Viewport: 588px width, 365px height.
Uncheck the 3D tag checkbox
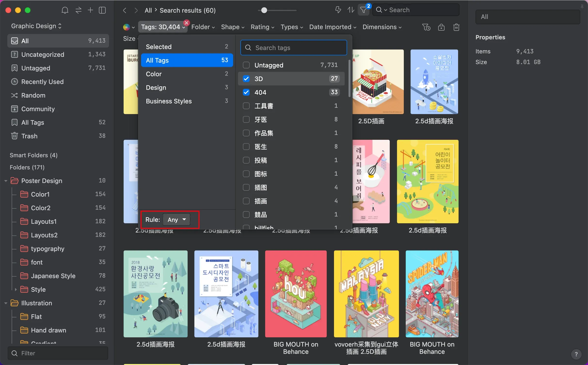click(x=246, y=79)
